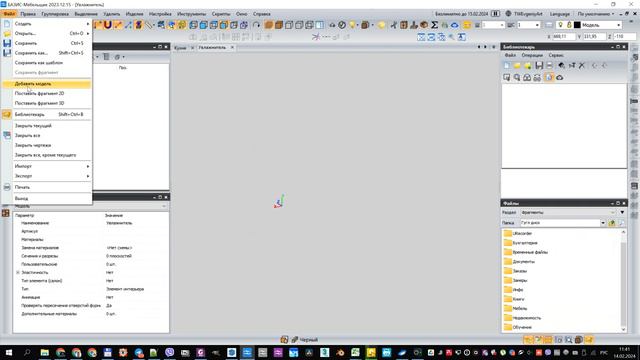This screenshot has width=640, height=360.
Task: Click the X coordinate input field
Action: click(564, 37)
